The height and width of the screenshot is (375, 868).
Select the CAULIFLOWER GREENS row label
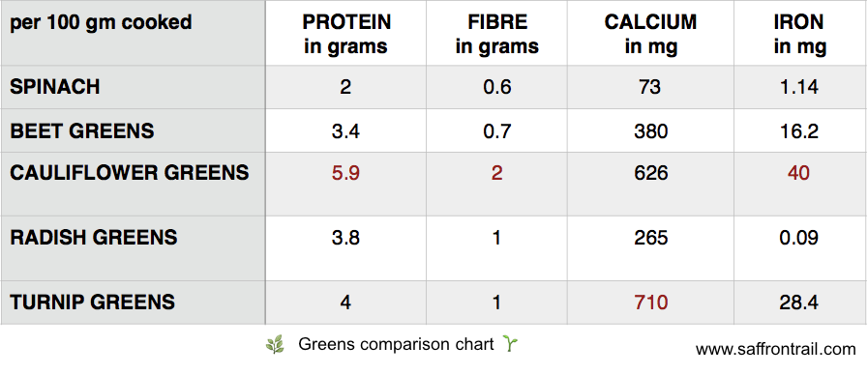coord(130,173)
